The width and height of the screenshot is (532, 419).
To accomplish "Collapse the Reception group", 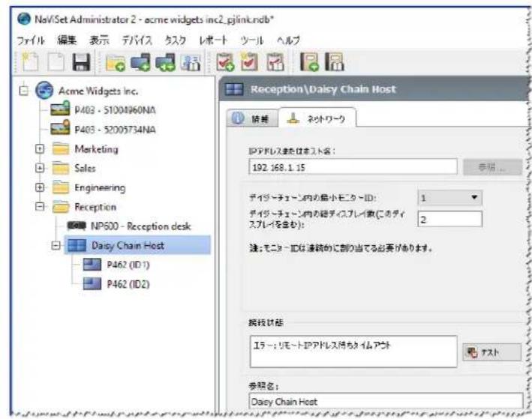I will (x=40, y=206).
